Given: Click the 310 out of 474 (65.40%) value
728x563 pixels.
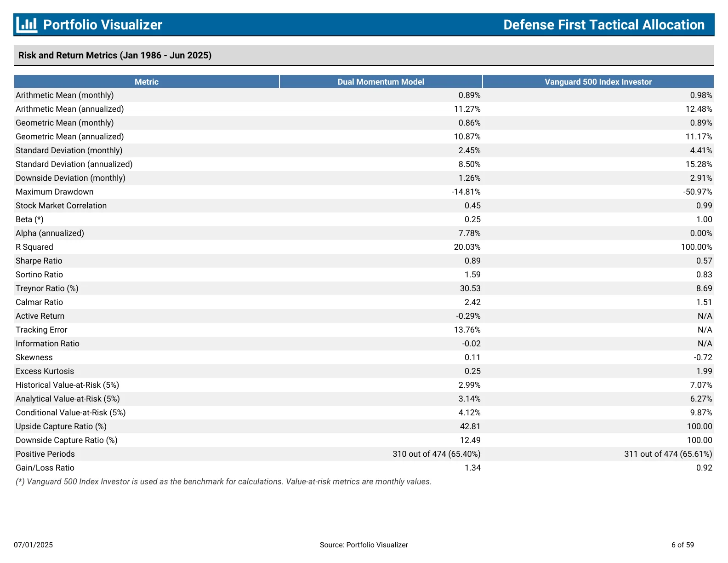Looking at the screenshot, I should point(437,454).
